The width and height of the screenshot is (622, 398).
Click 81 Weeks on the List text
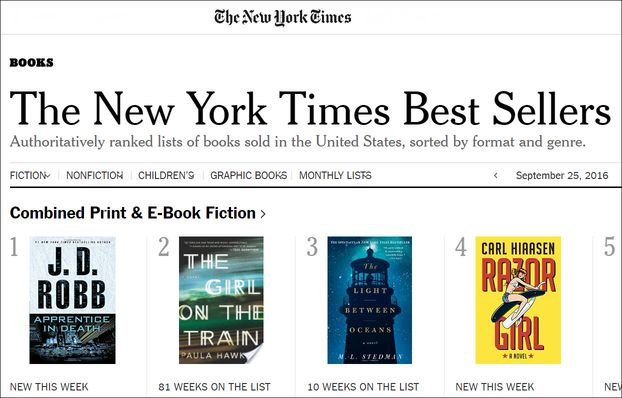click(214, 386)
